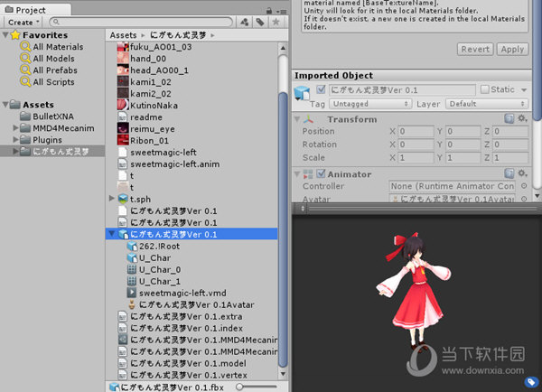Click the Apply button

[512, 49]
